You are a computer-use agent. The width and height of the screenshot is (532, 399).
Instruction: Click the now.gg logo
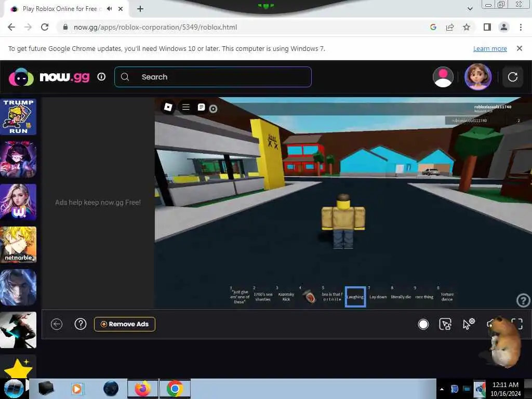coord(49,77)
